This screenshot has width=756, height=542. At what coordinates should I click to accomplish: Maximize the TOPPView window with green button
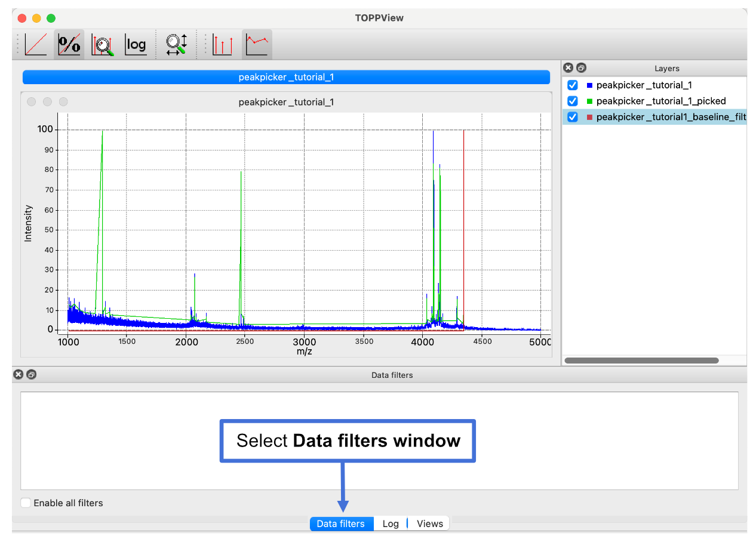pyautogui.click(x=51, y=18)
